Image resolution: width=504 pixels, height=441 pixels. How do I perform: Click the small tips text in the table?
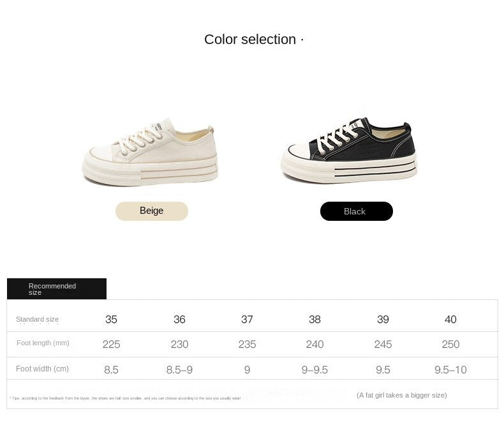pos(125,398)
